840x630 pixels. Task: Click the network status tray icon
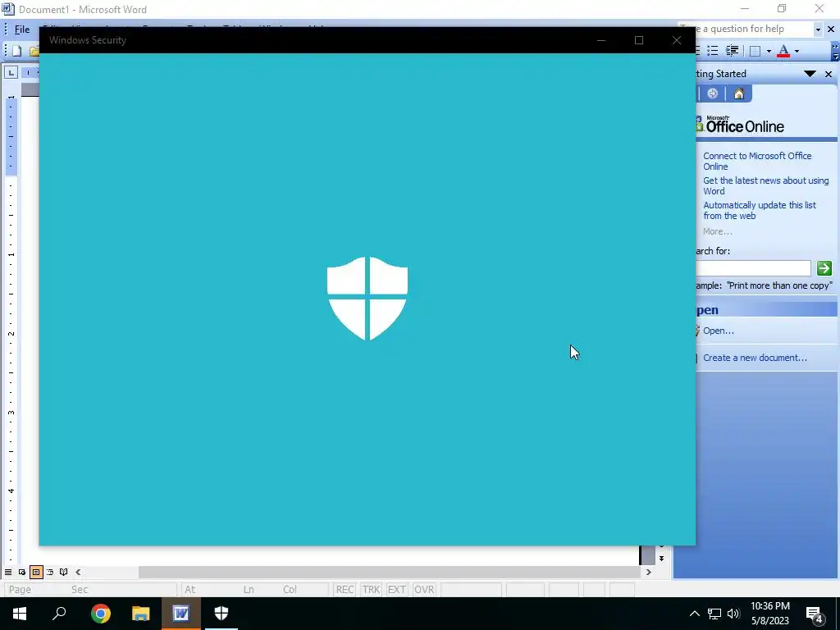[x=714, y=614]
